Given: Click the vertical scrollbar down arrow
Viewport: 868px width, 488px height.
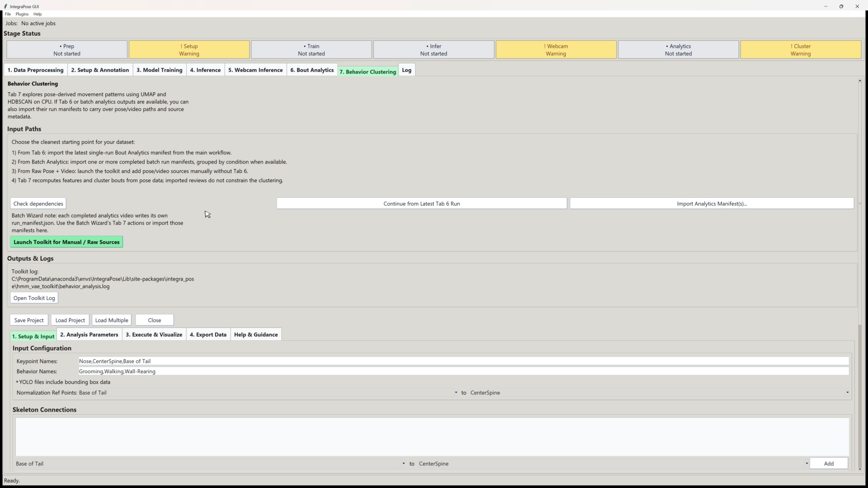Looking at the screenshot, I should point(860,469).
